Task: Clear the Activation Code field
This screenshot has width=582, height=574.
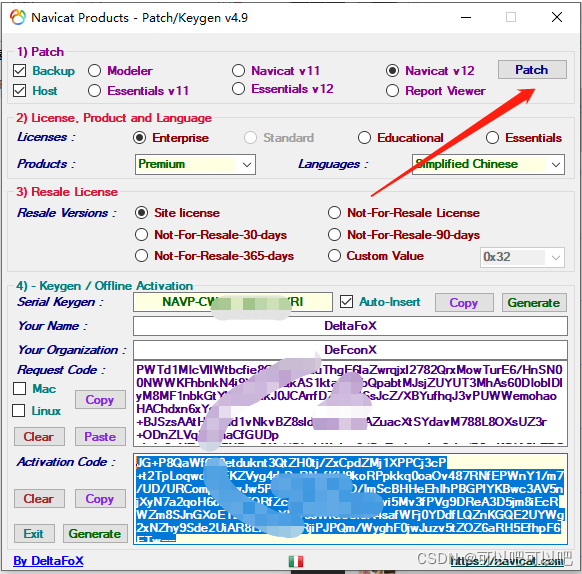Action: (39, 498)
